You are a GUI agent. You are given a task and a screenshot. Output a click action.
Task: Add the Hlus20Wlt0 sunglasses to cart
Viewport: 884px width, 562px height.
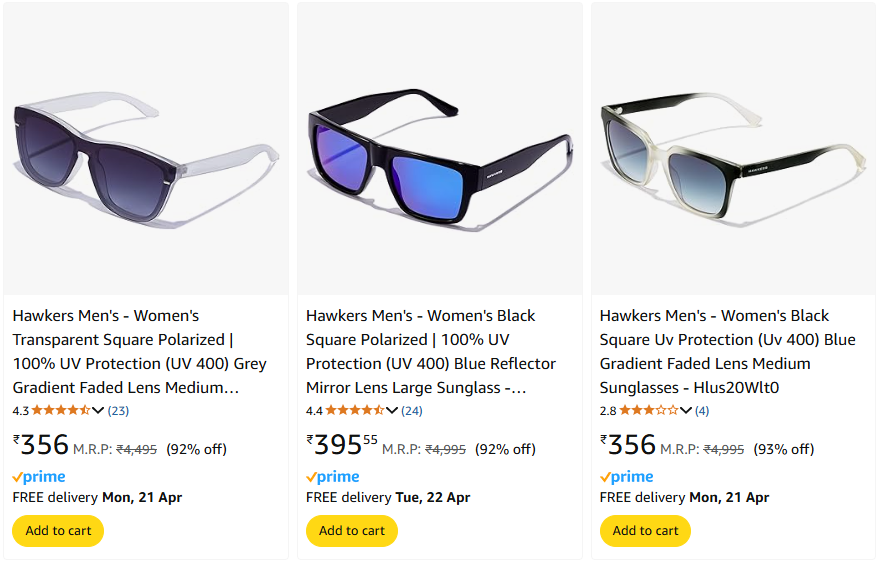646,531
